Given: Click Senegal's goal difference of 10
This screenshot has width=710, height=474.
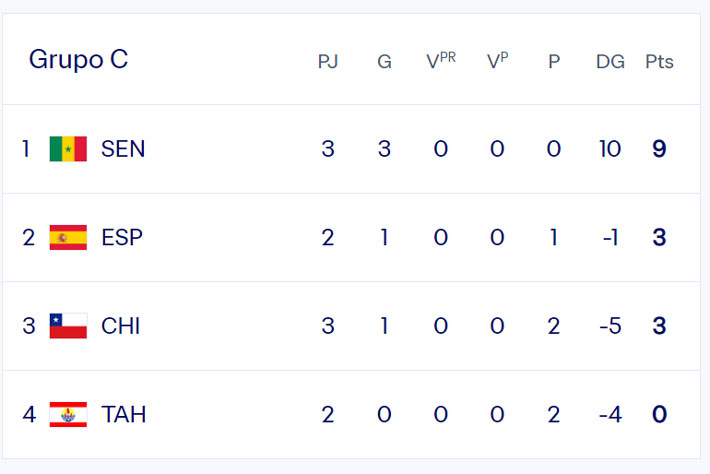Looking at the screenshot, I should (610, 149).
